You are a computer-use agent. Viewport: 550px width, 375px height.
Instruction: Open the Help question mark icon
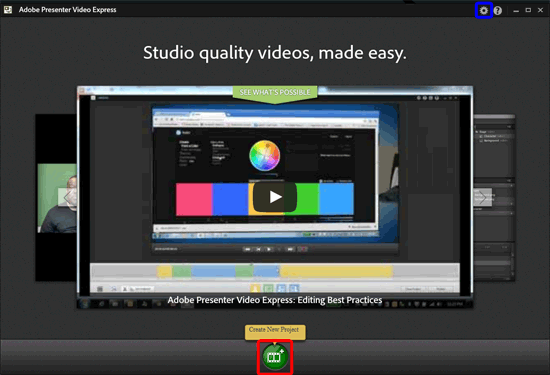tap(498, 11)
